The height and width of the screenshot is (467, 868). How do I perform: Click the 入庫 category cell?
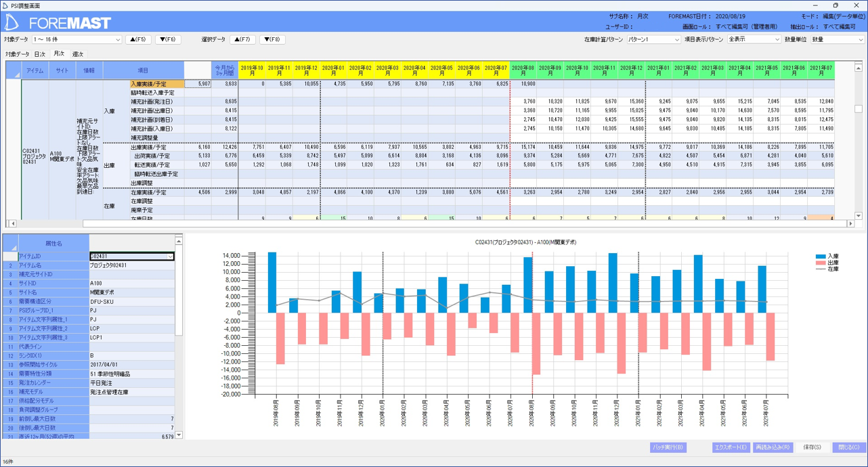116,111
